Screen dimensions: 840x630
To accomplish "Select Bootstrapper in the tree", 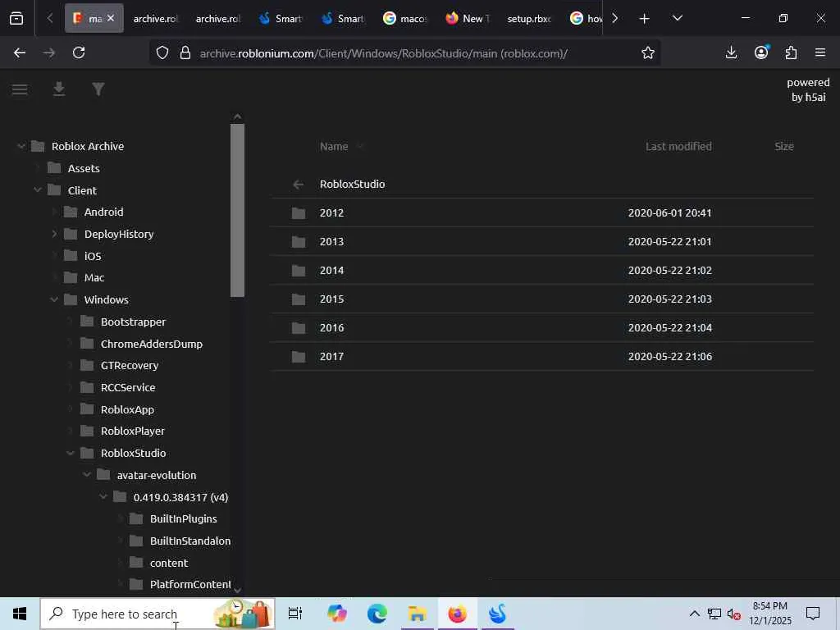I will click(133, 322).
